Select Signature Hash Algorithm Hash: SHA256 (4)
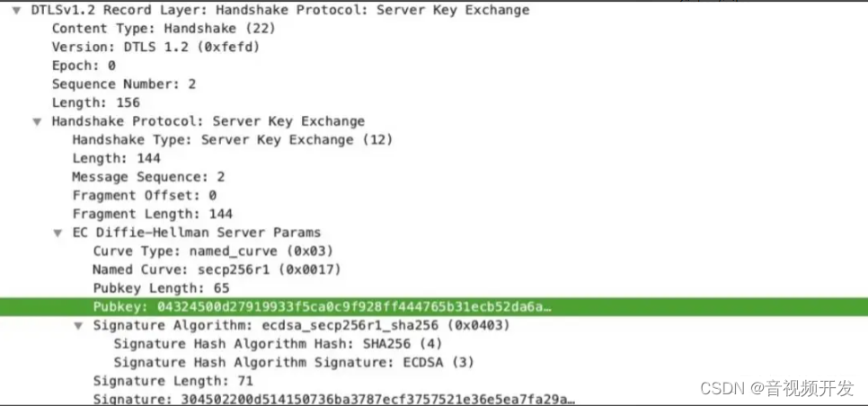This screenshot has width=868, height=406. pyautogui.click(x=278, y=344)
